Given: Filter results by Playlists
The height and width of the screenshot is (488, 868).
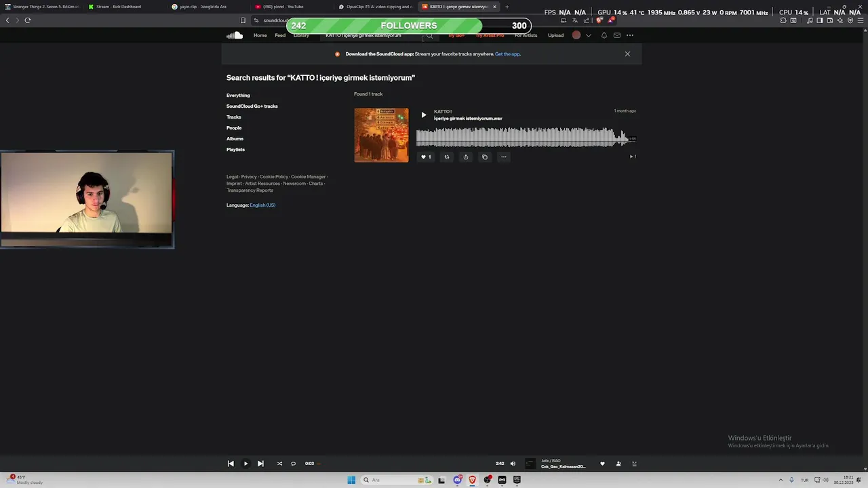Looking at the screenshot, I should pyautogui.click(x=235, y=150).
